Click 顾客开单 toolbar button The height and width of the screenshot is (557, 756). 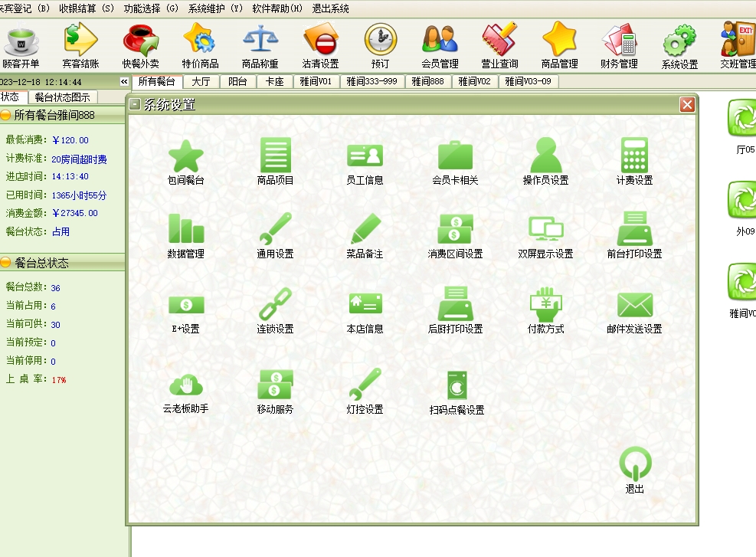(x=21, y=44)
